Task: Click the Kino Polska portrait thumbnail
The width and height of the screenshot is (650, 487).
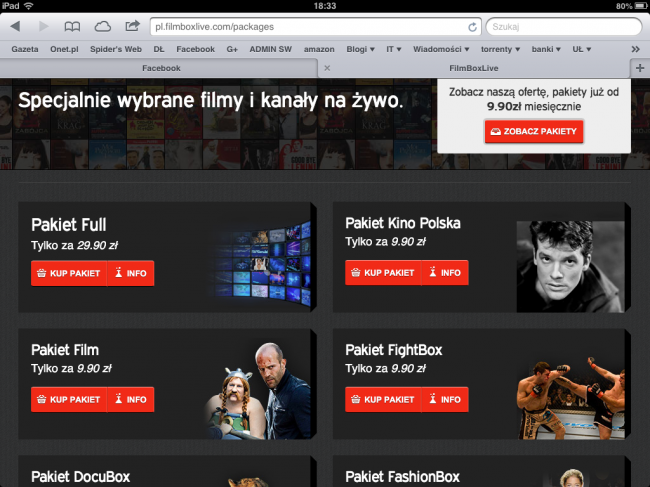Action: [x=570, y=267]
